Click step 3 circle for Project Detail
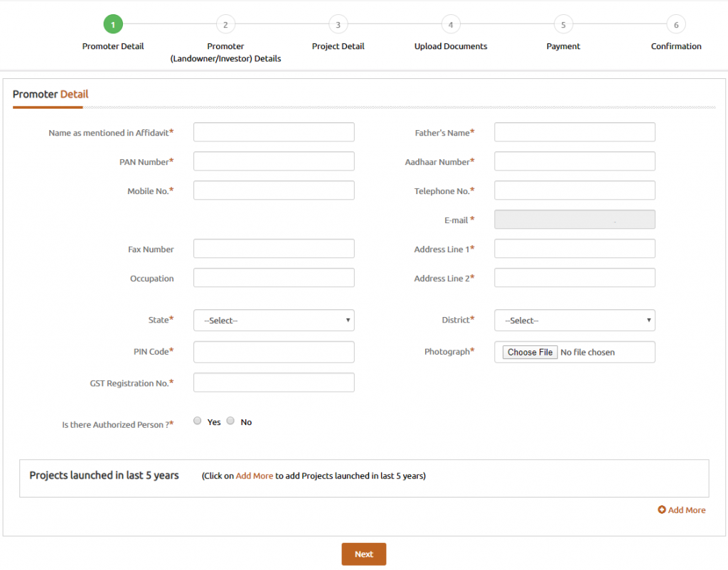Viewport: 728px width, 570px height. (338, 24)
